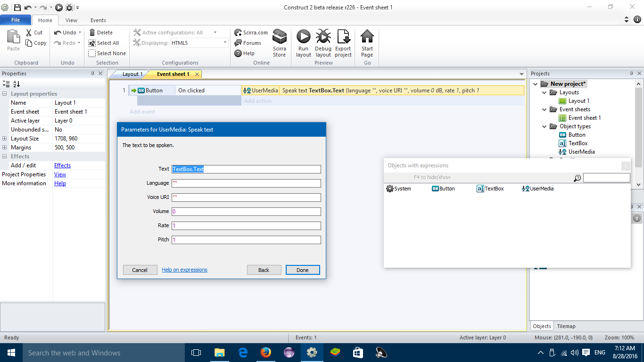Click the Copy button in ribbon
The width and height of the screenshot is (644, 362).
[x=36, y=43]
